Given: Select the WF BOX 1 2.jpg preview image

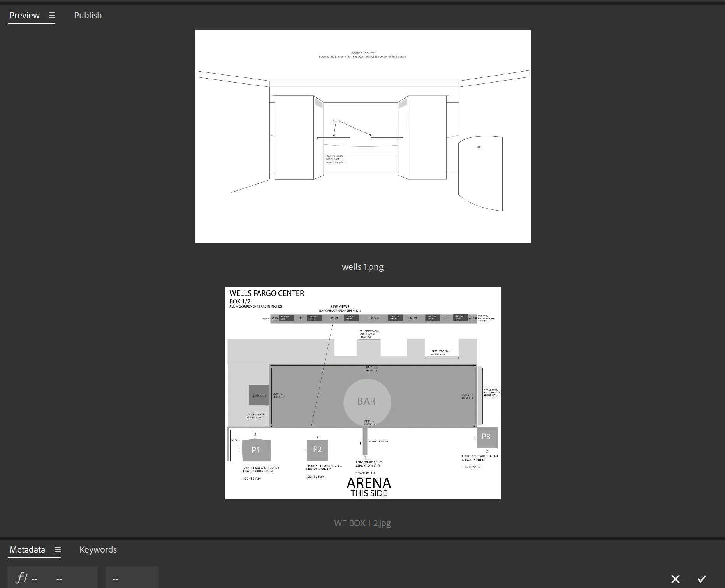Looking at the screenshot, I should point(363,393).
